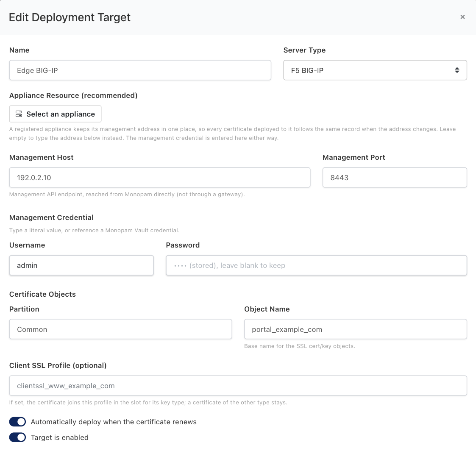Click the Password input field
476x451 pixels.
[316, 265]
